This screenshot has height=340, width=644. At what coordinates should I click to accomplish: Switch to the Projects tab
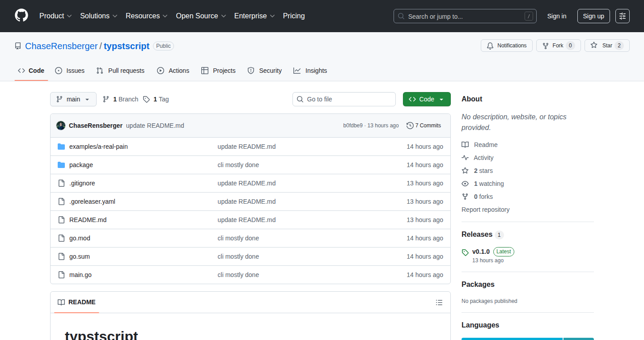click(x=218, y=71)
